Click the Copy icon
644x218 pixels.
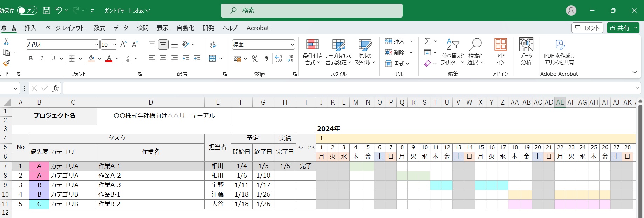tap(6, 52)
